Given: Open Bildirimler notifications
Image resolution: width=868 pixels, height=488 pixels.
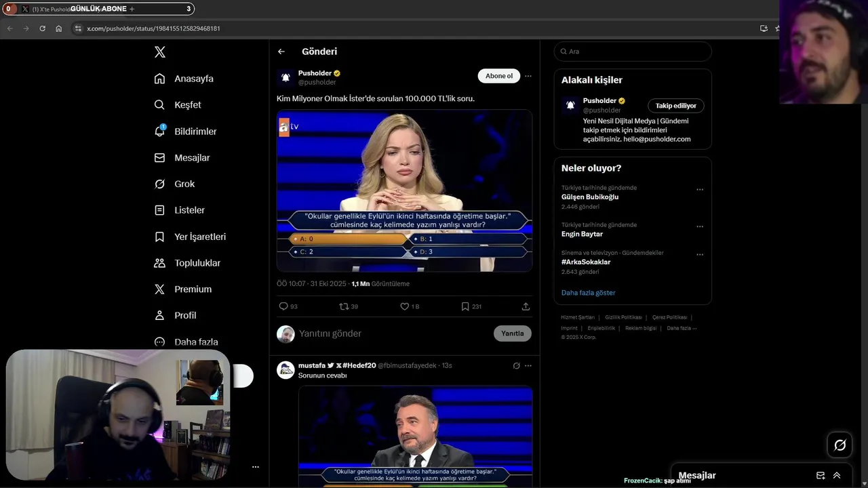Looking at the screenshot, I should (x=185, y=131).
